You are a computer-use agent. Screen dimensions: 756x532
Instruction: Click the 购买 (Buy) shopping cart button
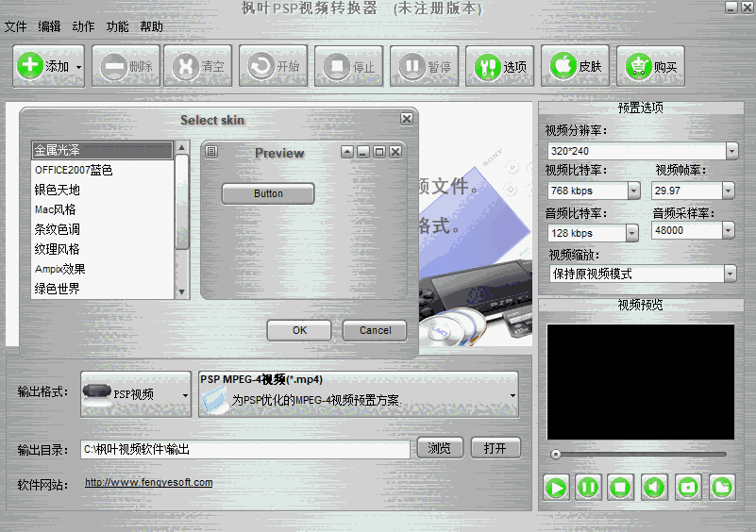click(651, 66)
